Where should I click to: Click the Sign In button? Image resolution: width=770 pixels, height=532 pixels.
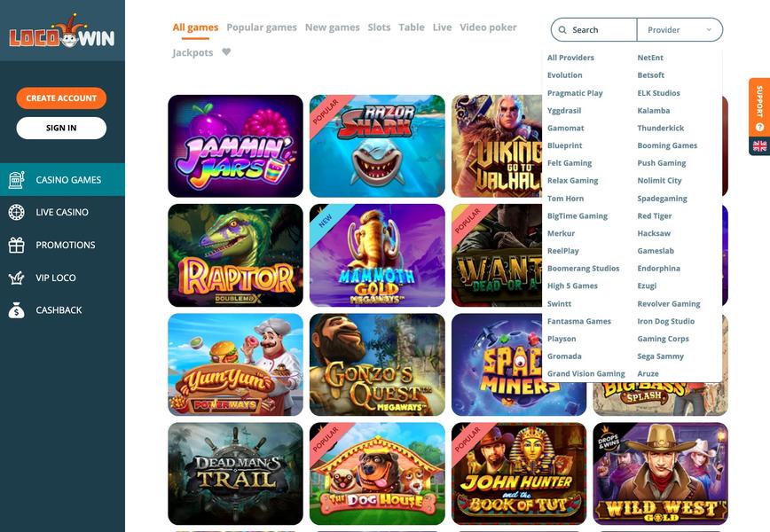pyautogui.click(x=61, y=128)
